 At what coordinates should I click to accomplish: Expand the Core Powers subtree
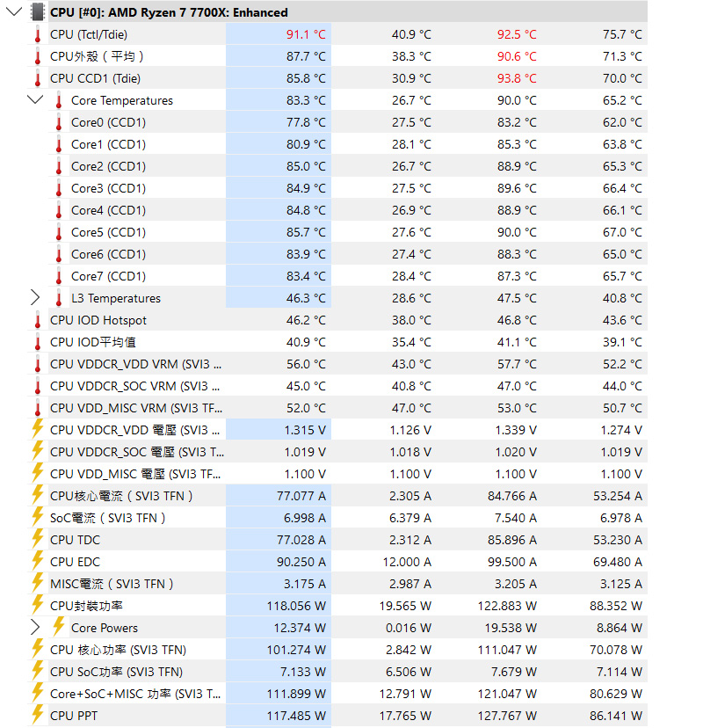[x=35, y=627]
